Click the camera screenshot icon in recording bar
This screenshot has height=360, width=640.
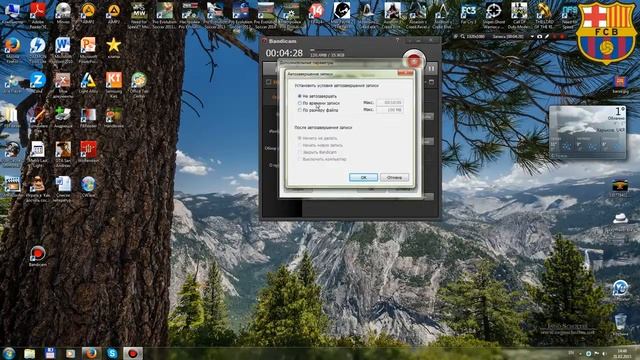[540, 36]
